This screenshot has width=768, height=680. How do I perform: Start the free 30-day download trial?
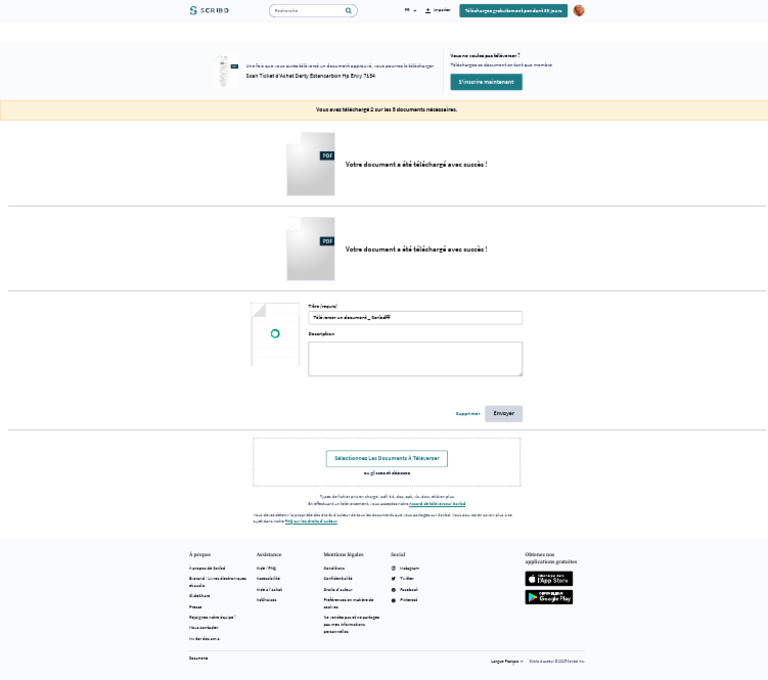pos(513,10)
